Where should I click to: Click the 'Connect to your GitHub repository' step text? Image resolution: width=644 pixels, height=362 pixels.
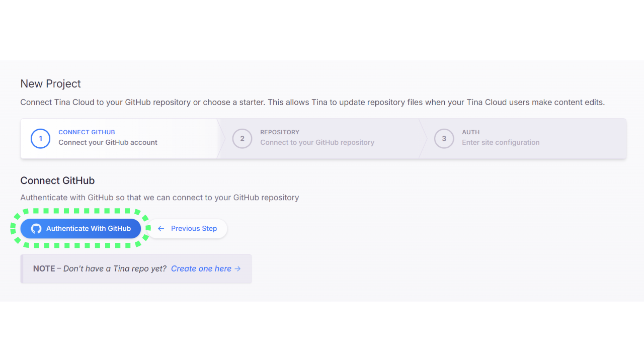[x=317, y=142]
